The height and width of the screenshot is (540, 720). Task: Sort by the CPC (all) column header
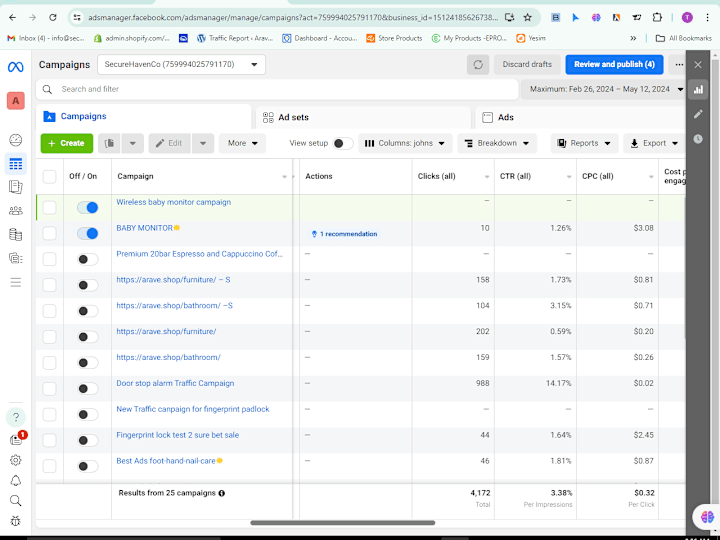[x=617, y=176]
